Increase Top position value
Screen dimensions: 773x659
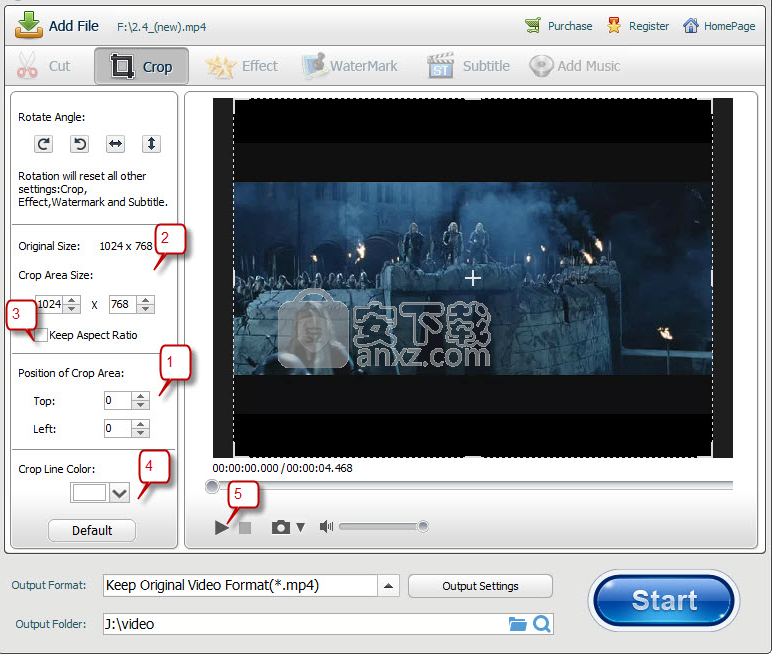tap(141, 396)
